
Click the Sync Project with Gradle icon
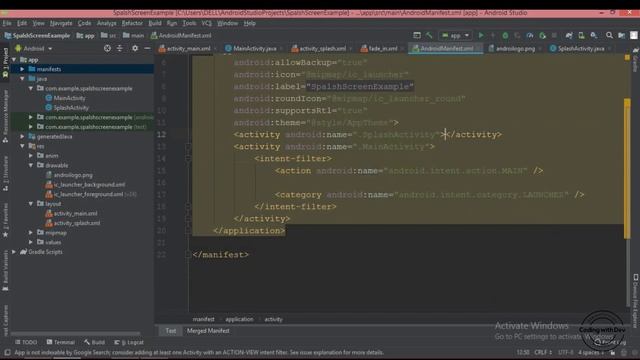(x=569, y=36)
